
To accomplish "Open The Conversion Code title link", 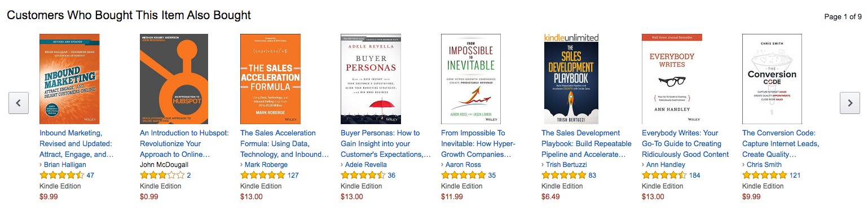I will pos(781,144).
